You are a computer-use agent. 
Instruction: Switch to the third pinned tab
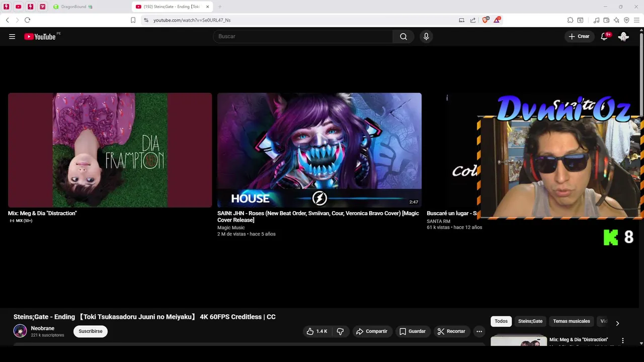[31, 7]
